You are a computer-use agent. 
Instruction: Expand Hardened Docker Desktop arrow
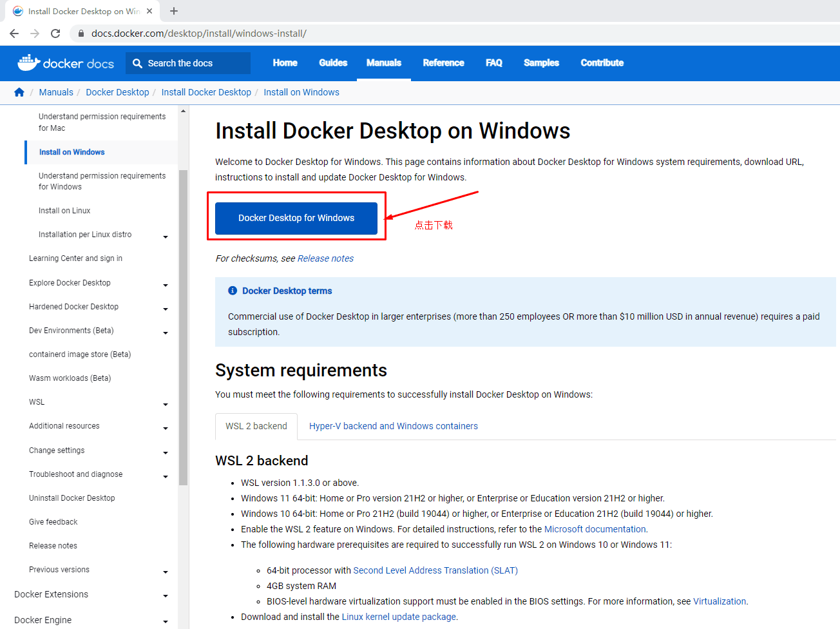pos(166,309)
